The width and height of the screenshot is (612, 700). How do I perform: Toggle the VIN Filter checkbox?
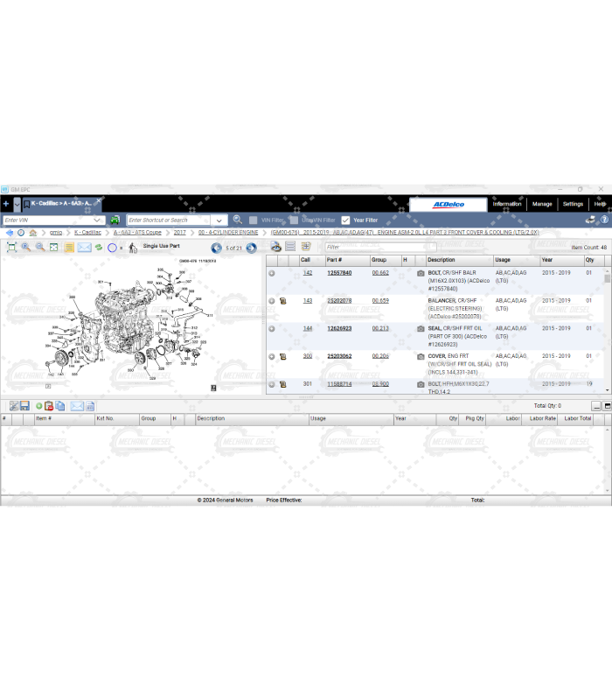[x=254, y=220]
